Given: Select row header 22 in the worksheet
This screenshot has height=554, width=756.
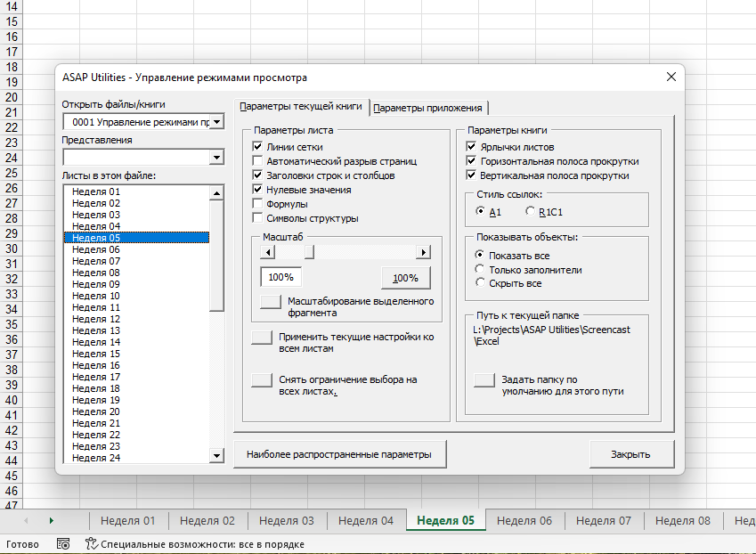Looking at the screenshot, I should click(11, 127).
